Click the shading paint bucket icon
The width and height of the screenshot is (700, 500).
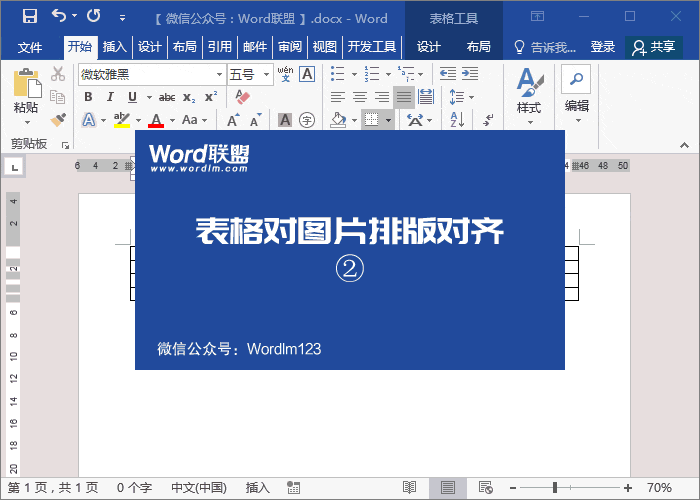(x=338, y=120)
